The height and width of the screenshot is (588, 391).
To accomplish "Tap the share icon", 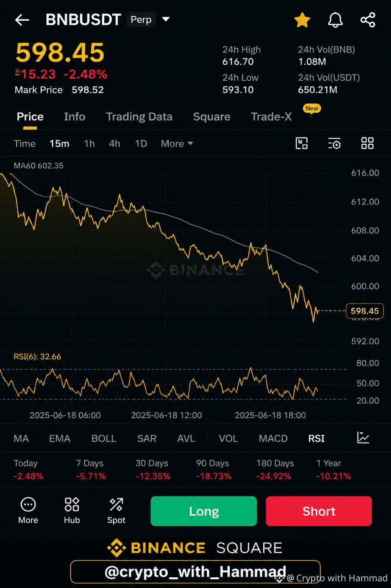I will tap(368, 20).
